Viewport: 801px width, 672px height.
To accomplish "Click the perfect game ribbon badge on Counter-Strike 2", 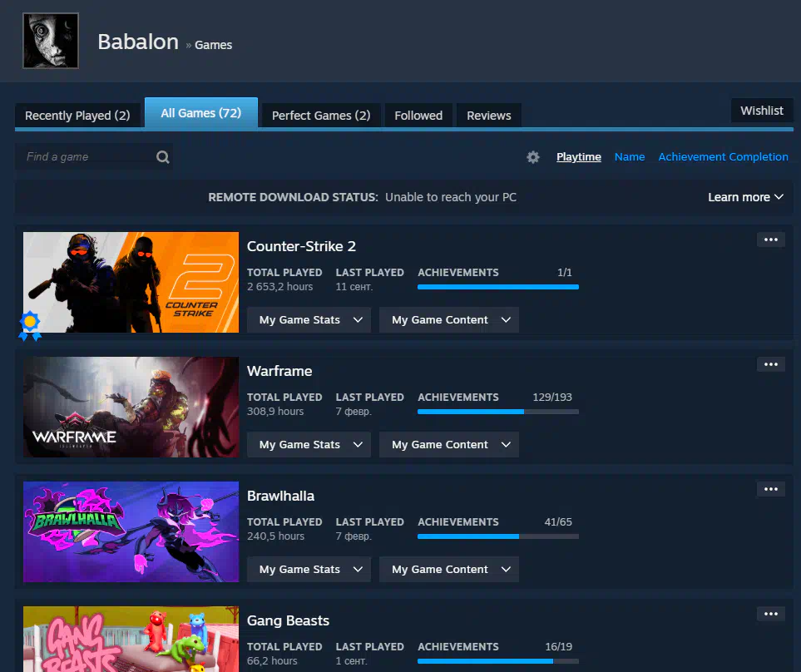I will (31, 325).
